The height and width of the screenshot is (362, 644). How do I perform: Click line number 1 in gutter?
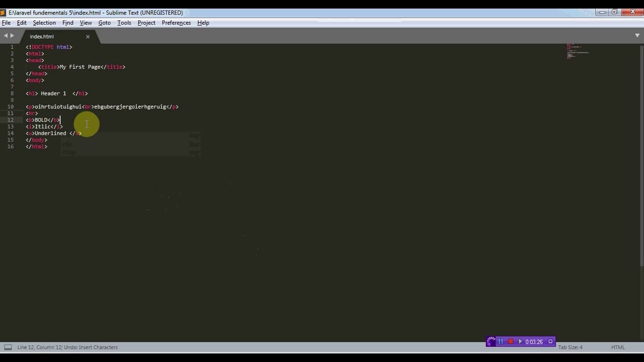12,47
